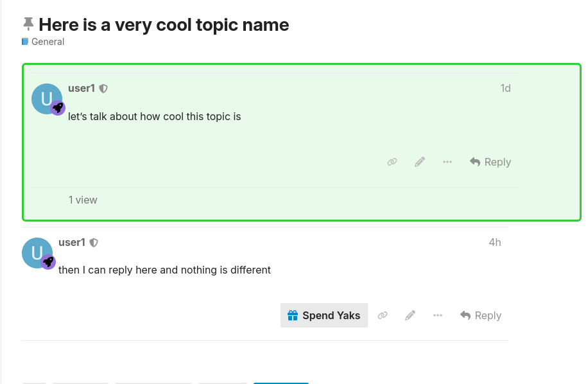
Task: Expand the ellipsis menu on the second post
Action: [438, 315]
